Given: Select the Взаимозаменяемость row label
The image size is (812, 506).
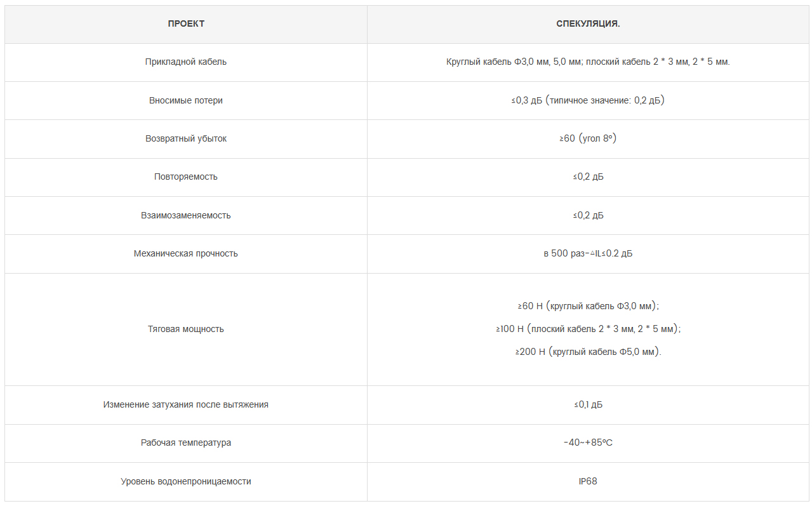Looking at the screenshot, I should click(186, 215).
